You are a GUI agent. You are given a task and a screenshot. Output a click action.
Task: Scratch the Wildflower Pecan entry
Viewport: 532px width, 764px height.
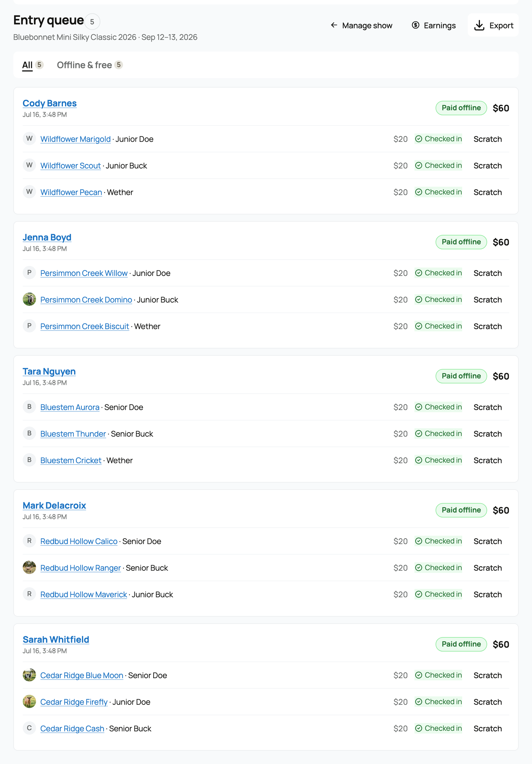coord(488,192)
